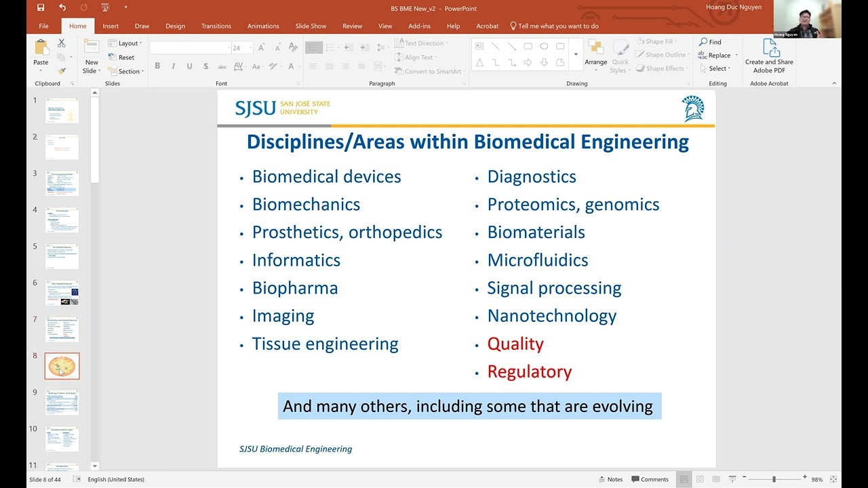The width and height of the screenshot is (868, 488).
Task: Select slide 9 thumbnail
Action: pyautogui.click(x=62, y=403)
